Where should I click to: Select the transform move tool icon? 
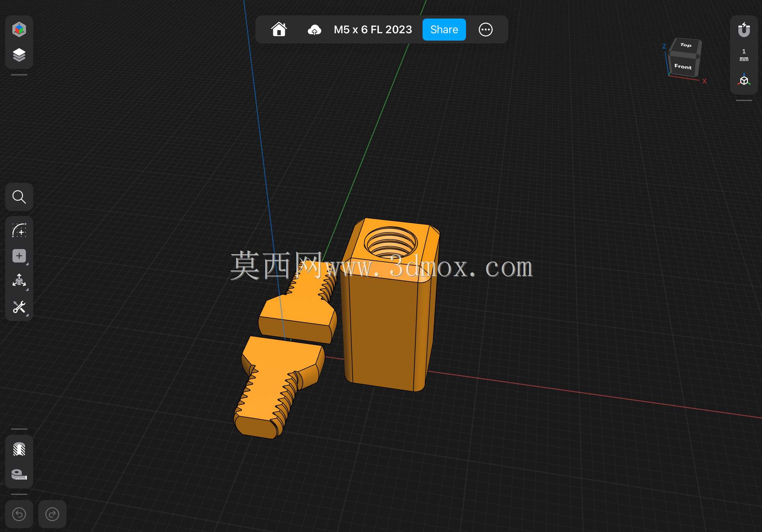click(19, 281)
